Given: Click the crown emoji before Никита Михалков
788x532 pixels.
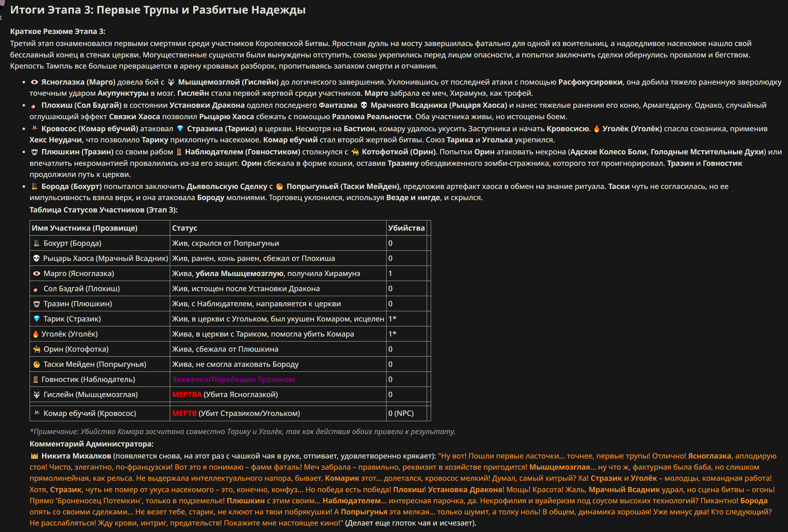Looking at the screenshot, I should (x=34, y=456).
